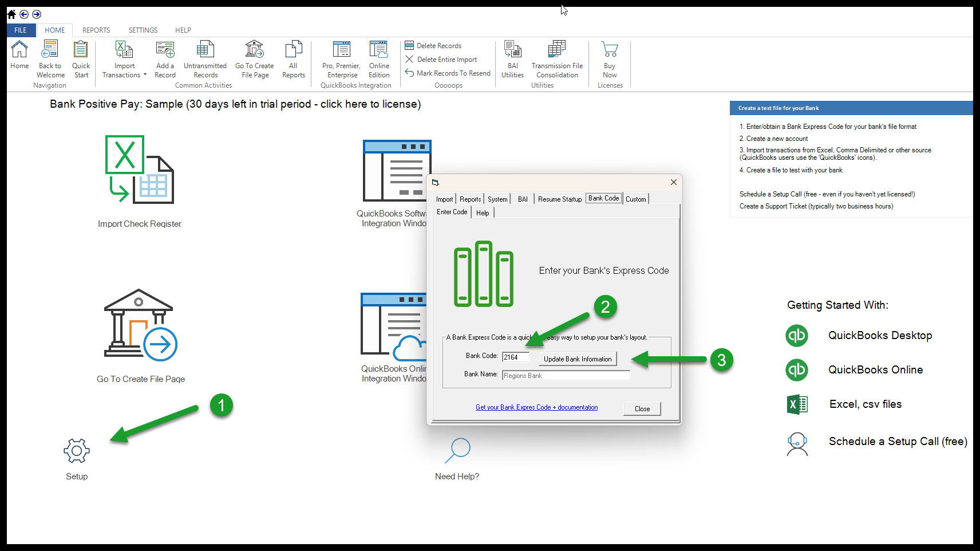Select Mark Records To Resend

(448, 73)
